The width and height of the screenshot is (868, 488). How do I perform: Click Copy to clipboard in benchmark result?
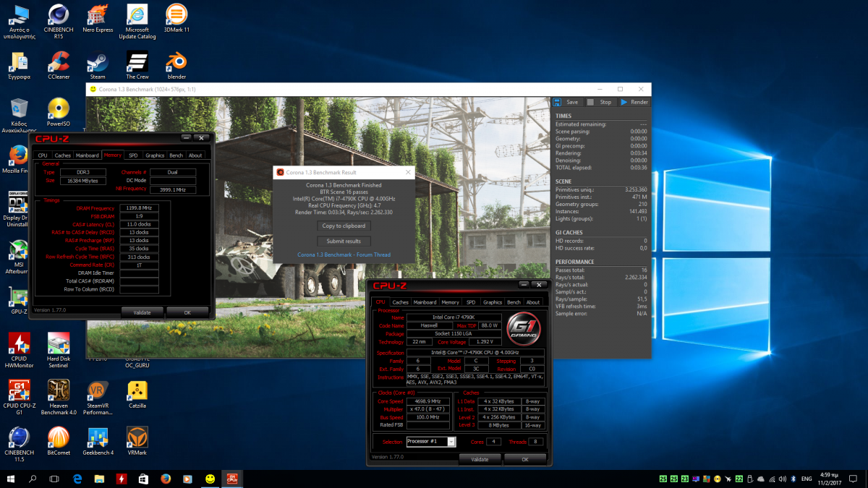tap(344, 226)
